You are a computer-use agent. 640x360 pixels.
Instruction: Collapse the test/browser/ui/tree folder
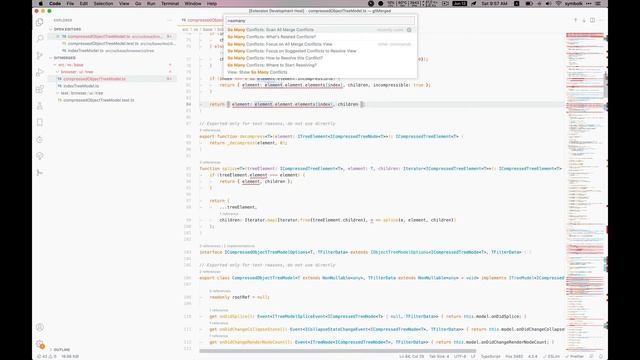click(81, 93)
